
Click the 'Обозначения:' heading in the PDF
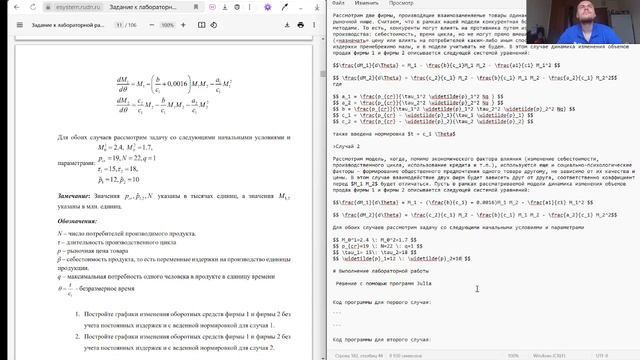click(x=77, y=221)
